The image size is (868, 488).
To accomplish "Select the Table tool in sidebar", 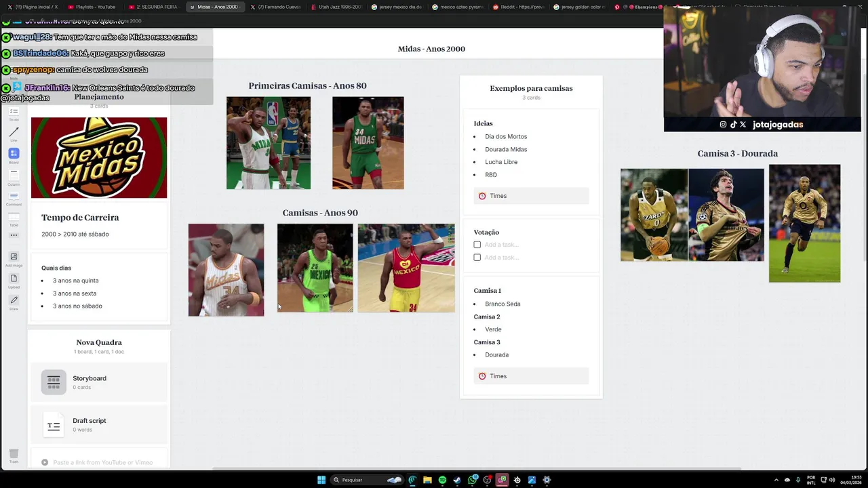I will point(14,219).
